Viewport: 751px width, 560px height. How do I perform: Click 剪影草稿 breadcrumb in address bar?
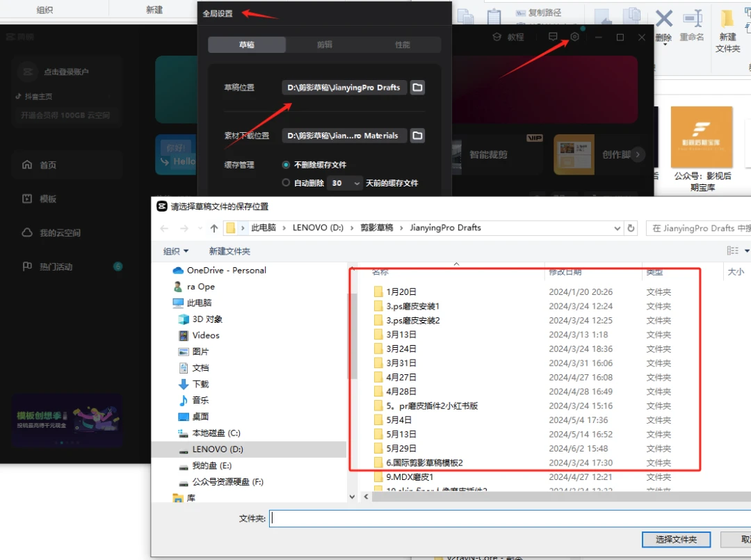coord(376,228)
